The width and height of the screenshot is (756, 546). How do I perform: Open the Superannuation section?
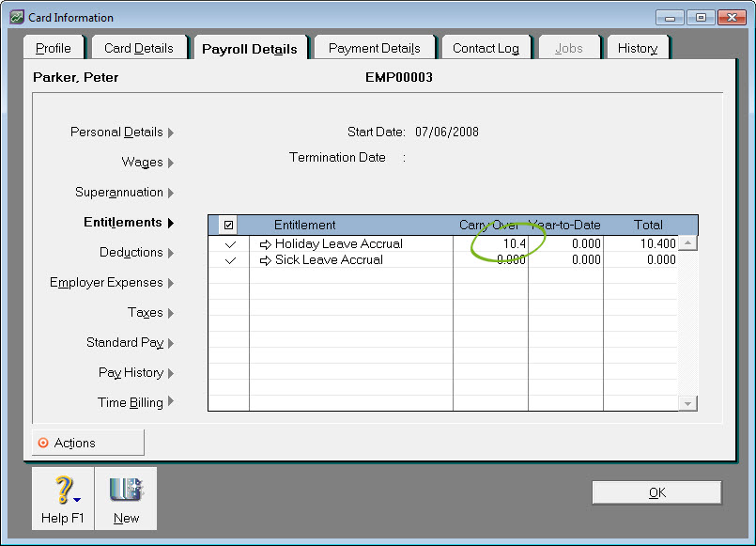(x=124, y=193)
